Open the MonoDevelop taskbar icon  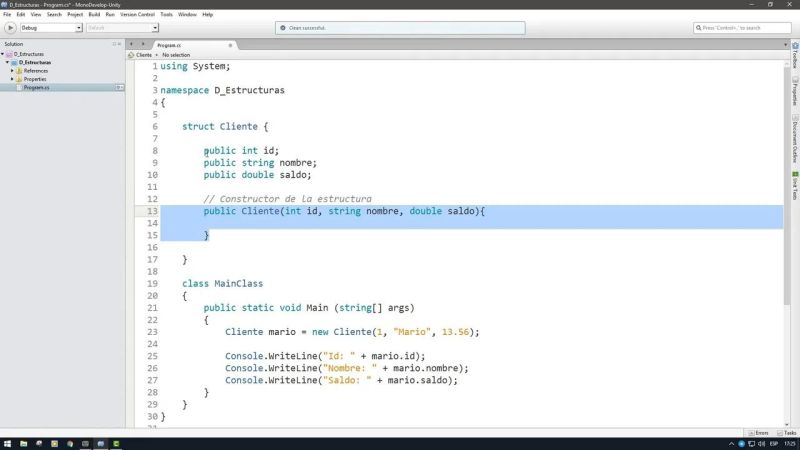tap(101, 444)
